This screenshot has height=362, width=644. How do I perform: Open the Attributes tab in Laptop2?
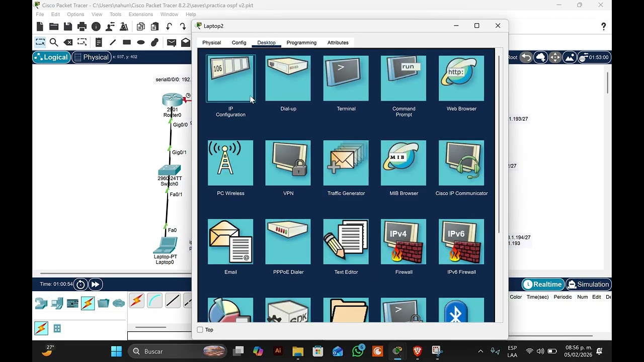coord(338,43)
